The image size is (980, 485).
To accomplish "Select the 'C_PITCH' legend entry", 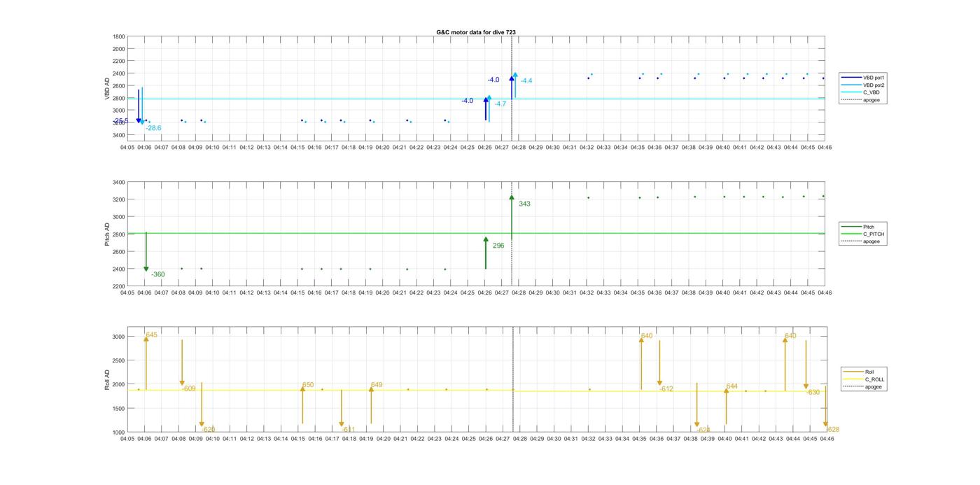I will pos(862,234).
